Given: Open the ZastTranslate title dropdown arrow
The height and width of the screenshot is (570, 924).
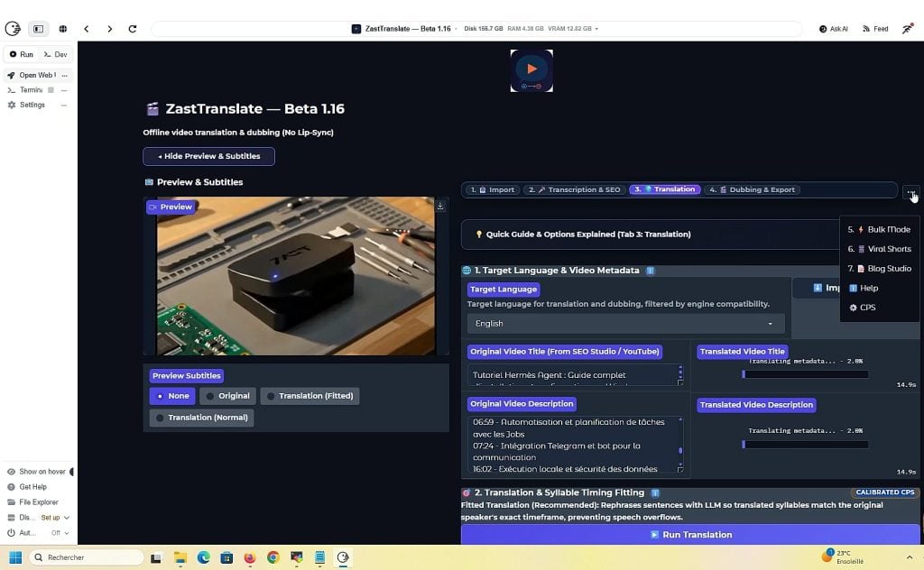Looking at the screenshot, I should tap(456, 28).
